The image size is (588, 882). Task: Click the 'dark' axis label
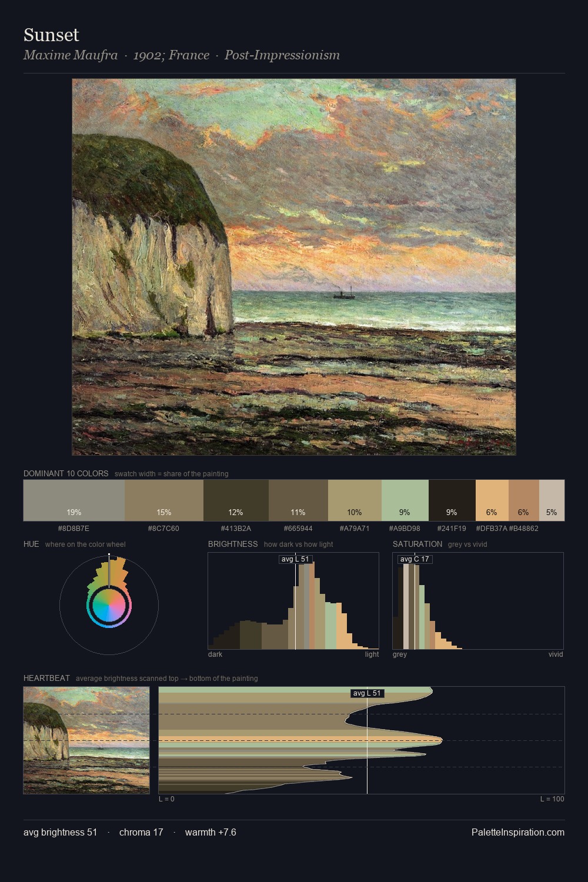215,654
